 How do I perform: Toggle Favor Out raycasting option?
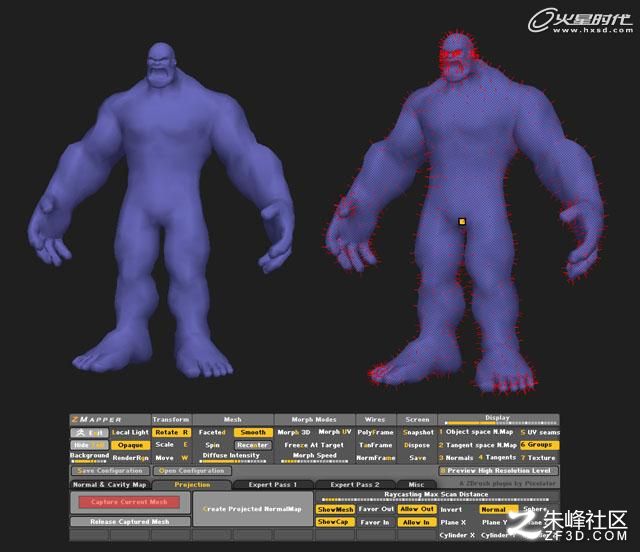pyautogui.click(x=376, y=509)
